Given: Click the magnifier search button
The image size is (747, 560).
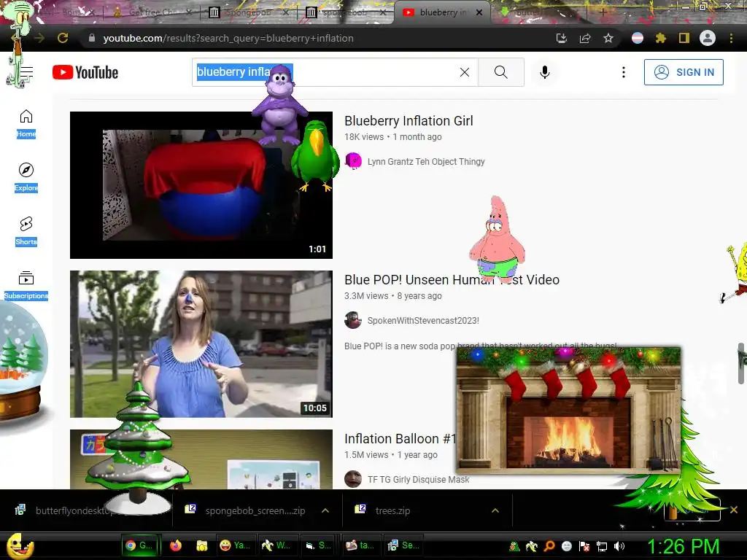Looking at the screenshot, I should pyautogui.click(x=500, y=72).
